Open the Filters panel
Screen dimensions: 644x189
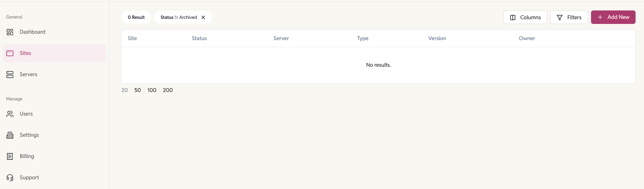pyautogui.click(x=569, y=18)
